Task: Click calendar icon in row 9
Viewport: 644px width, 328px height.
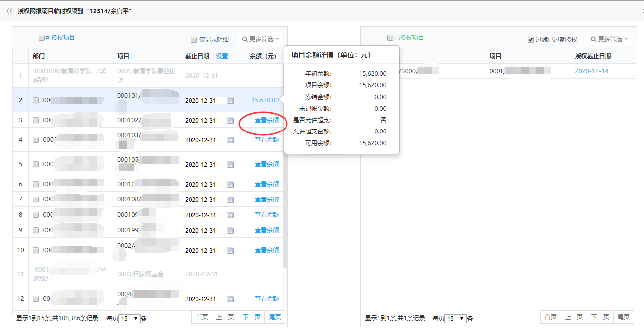Action: (230, 231)
